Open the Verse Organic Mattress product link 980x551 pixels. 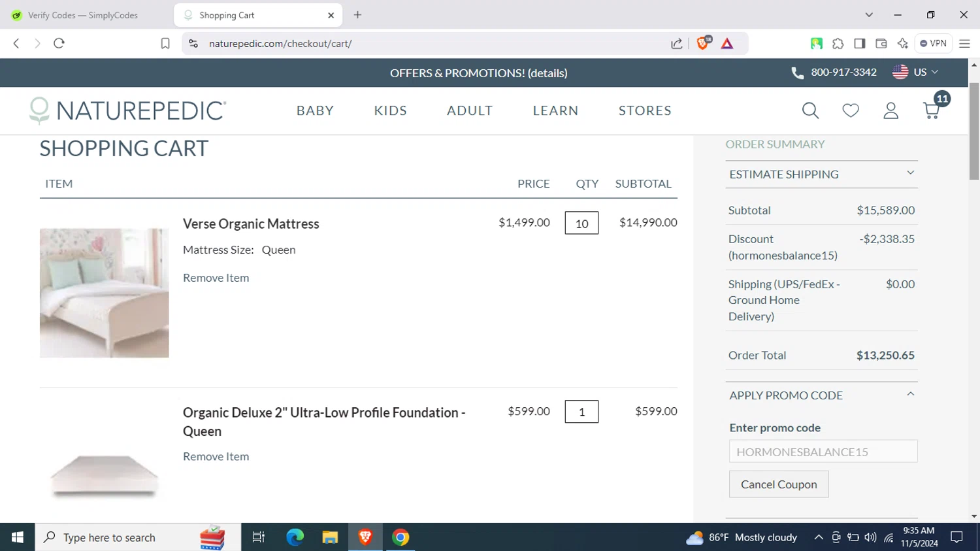tap(251, 224)
